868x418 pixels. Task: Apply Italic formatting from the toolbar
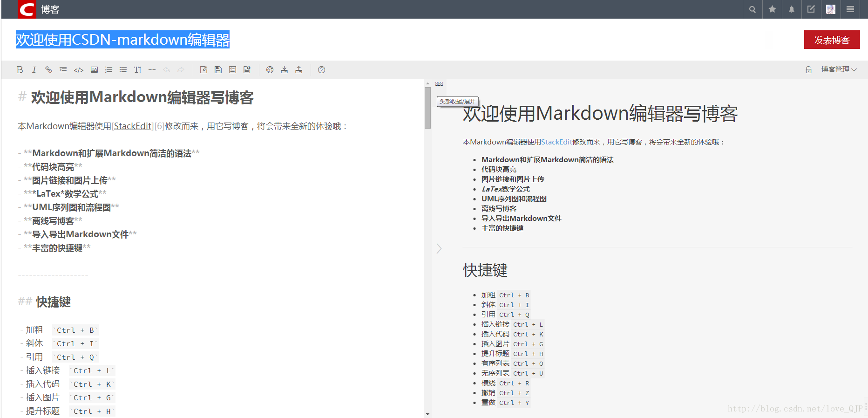pyautogui.click(x=34, y=70)
